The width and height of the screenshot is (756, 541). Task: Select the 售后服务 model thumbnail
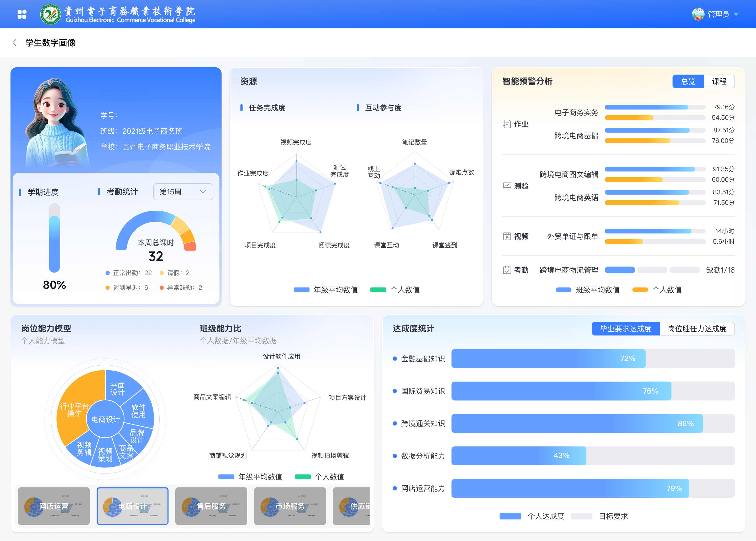coord(211,506)
